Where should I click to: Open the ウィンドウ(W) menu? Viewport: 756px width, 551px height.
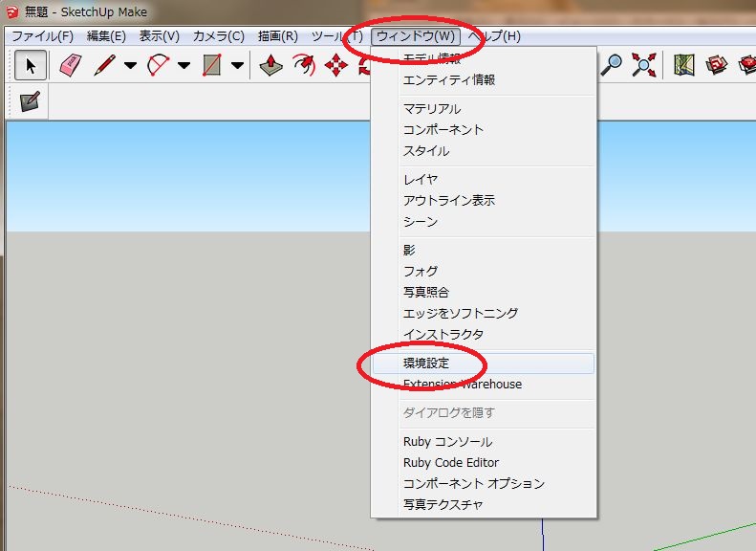click(416, 36)
